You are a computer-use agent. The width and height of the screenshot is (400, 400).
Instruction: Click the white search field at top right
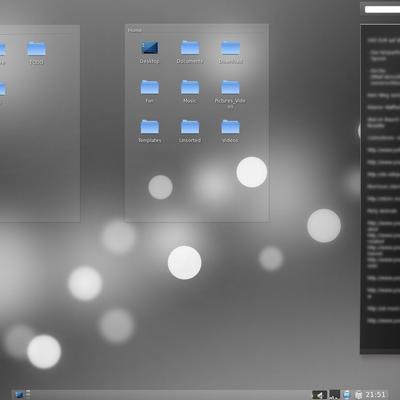coord(382,9)
